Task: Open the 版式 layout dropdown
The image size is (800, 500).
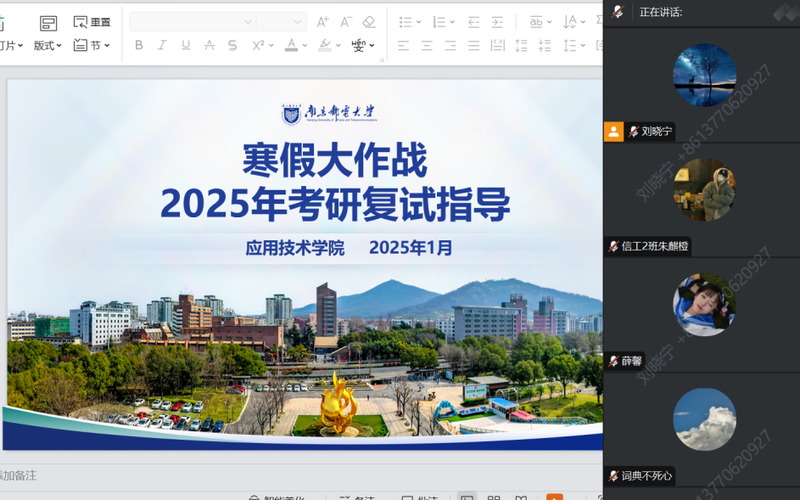Action: [x=48, y=45]
